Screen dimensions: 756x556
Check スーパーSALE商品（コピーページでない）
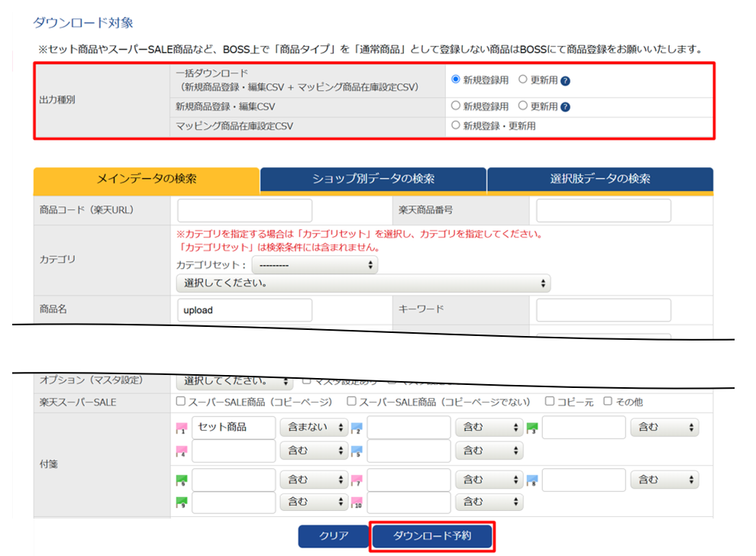tap(351, 401)
